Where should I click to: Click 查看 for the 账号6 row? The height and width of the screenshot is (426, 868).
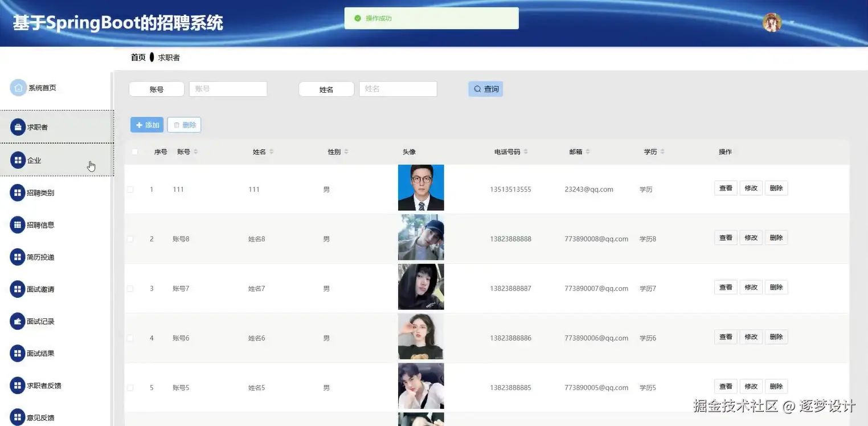click(x=726, y=337)
